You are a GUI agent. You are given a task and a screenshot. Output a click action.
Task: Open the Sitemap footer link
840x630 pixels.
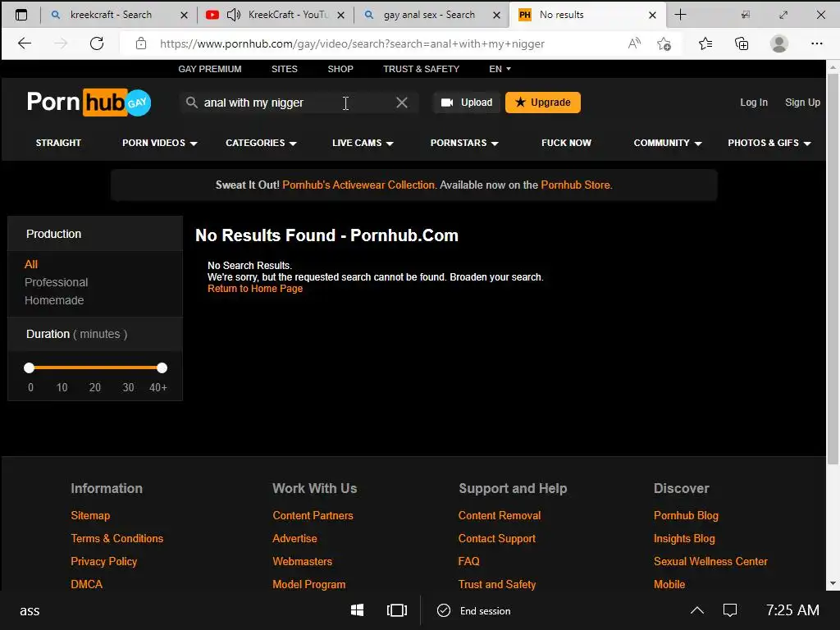(x=90, y=515)
